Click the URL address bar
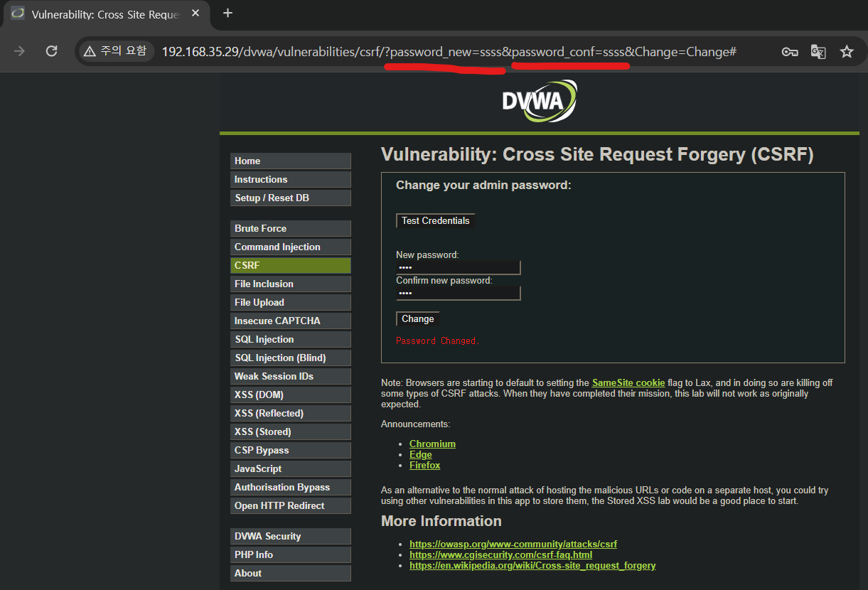The width and height of the screenshot is (868, 590). click(449, 51)
